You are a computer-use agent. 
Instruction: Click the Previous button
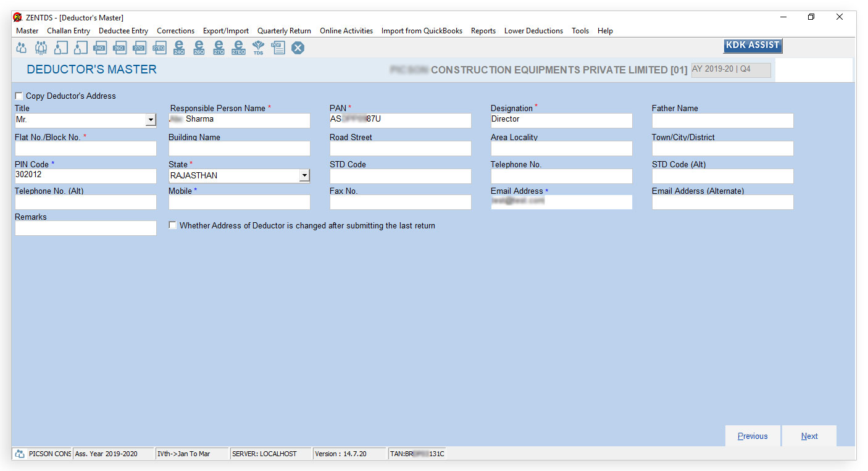(x=753, y=436)
